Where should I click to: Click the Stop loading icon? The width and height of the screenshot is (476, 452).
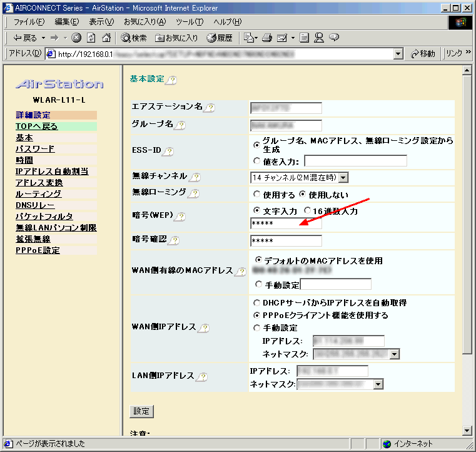[76, 38]
